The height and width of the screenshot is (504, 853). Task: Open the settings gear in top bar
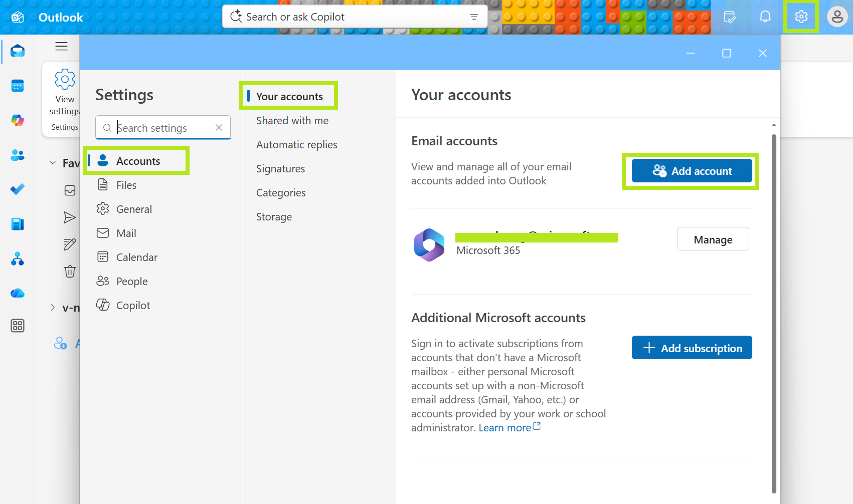pos(801,17)
